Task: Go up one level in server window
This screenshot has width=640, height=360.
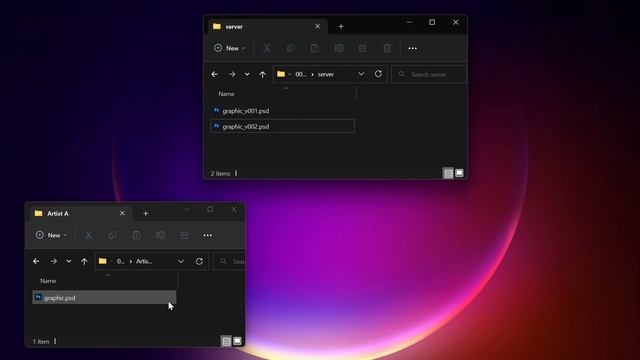Action: 262,74
